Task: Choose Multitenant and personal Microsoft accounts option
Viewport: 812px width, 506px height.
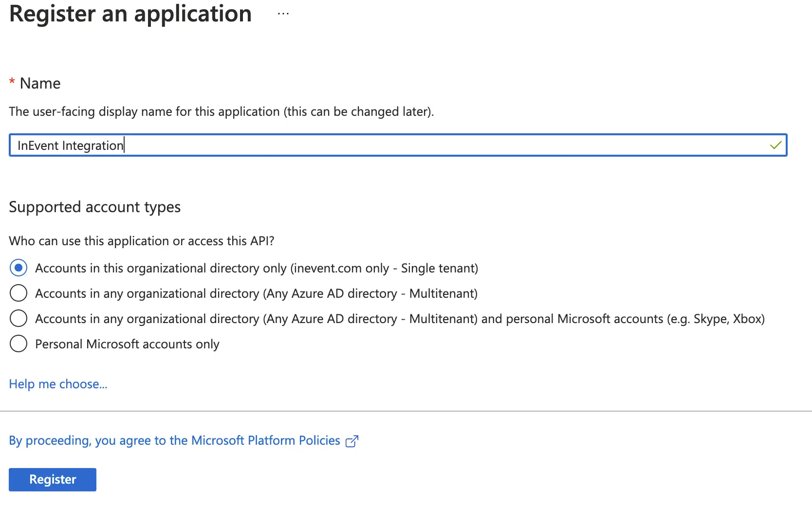Action: click(x=18, y=318)
